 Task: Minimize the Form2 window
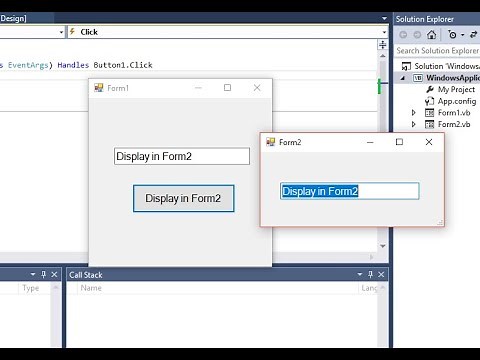coord(370,142)
